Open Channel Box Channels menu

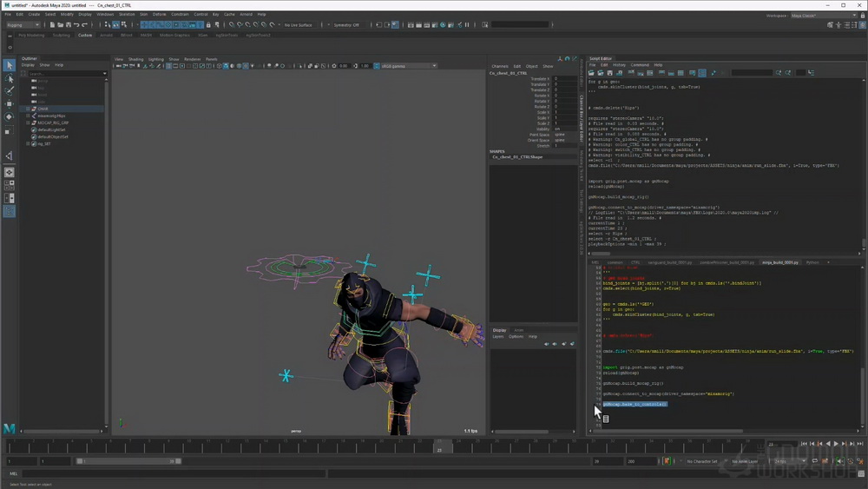coord(500,67)
